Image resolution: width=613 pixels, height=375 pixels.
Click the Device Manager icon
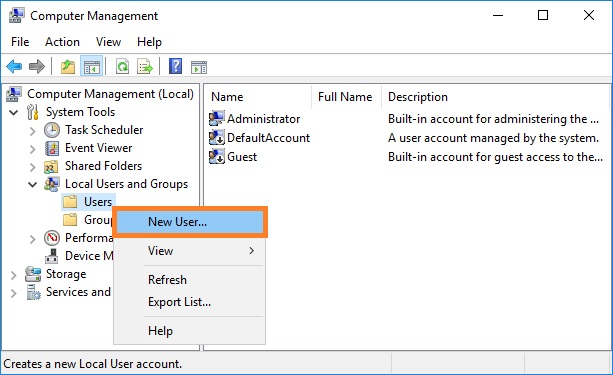52,256
